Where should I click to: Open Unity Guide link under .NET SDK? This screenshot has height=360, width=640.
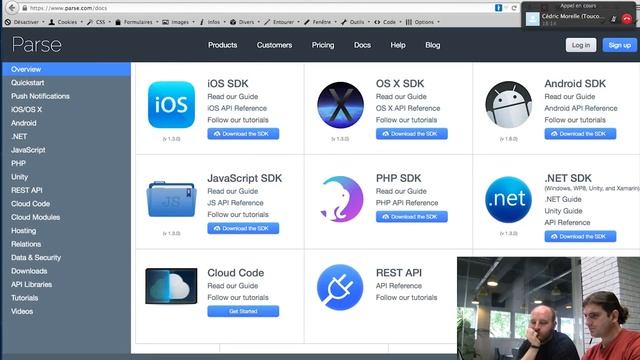[563, 211]
